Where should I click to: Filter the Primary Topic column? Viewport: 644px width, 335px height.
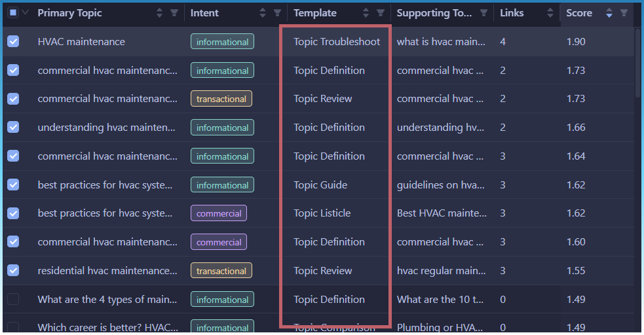click(174, 13)
